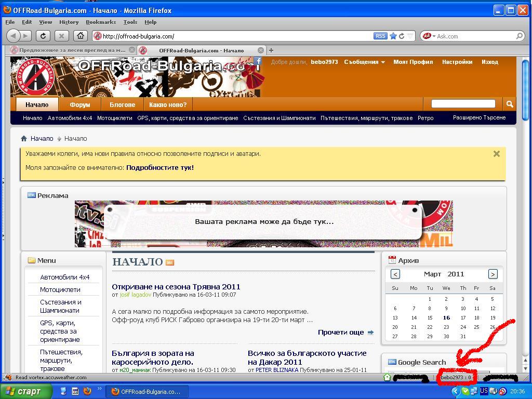The image size is (532, 399).
Task: Click the RSS icon beside НАЧАЛО heading
Action: coord(170,262)
